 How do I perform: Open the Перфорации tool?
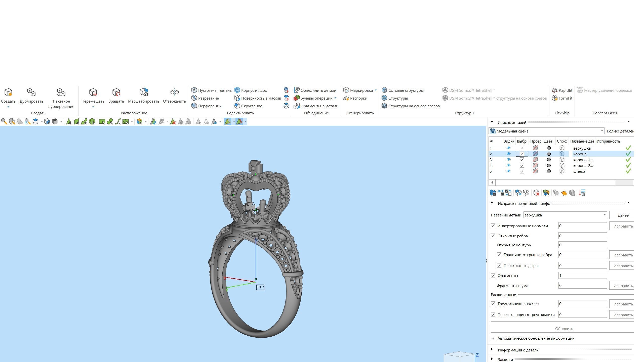[207, 106]
